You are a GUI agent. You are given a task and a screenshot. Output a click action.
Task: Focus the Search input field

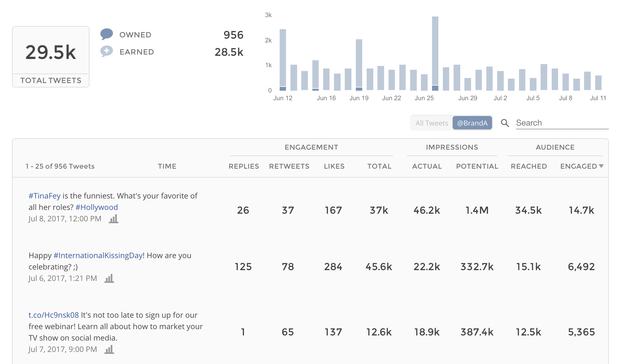tap(562, 123)
